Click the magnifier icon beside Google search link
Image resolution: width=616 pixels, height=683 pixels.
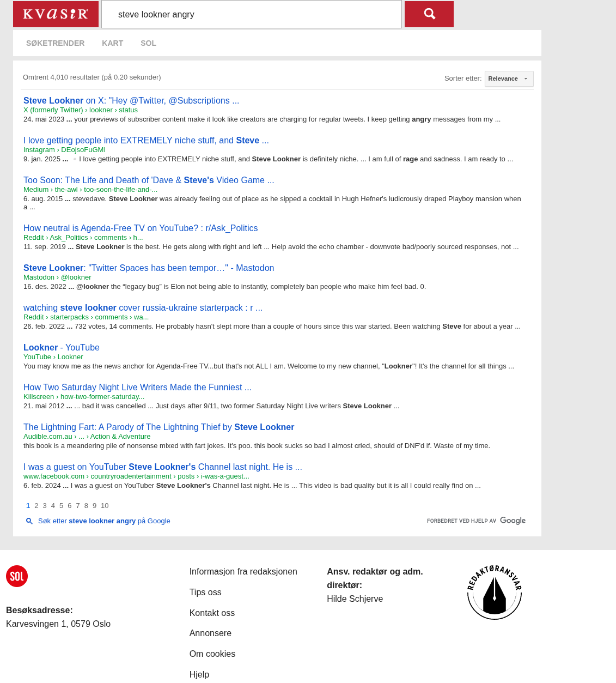pyautogui.click(x=29, y=521)
